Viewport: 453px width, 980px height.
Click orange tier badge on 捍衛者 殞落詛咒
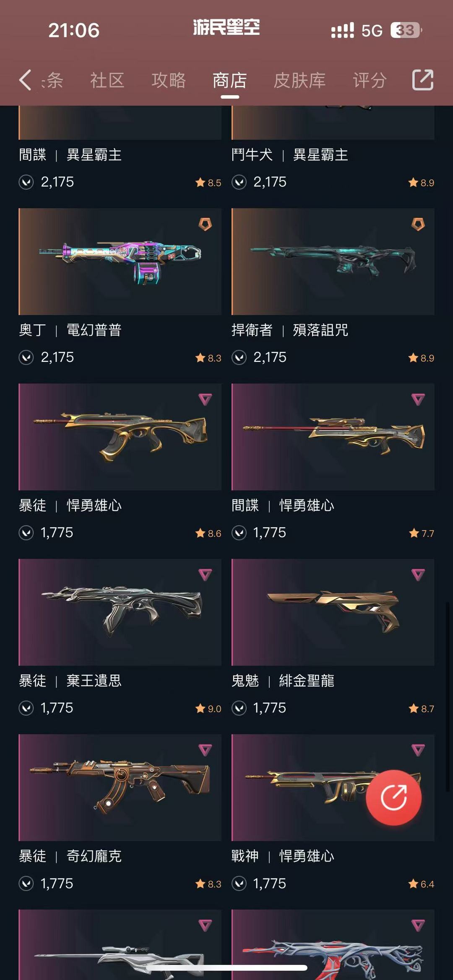(x=418, y=224)
